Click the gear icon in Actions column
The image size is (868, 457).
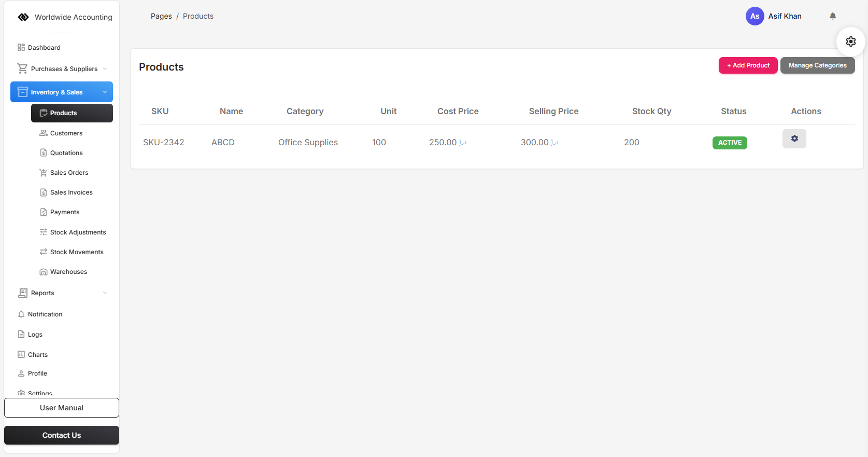pos(794,139)
